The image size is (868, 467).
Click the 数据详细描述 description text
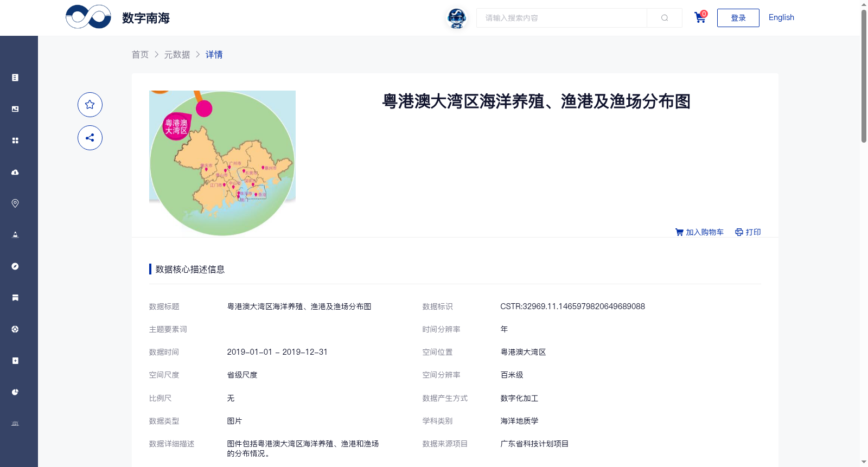click(303, 449)
